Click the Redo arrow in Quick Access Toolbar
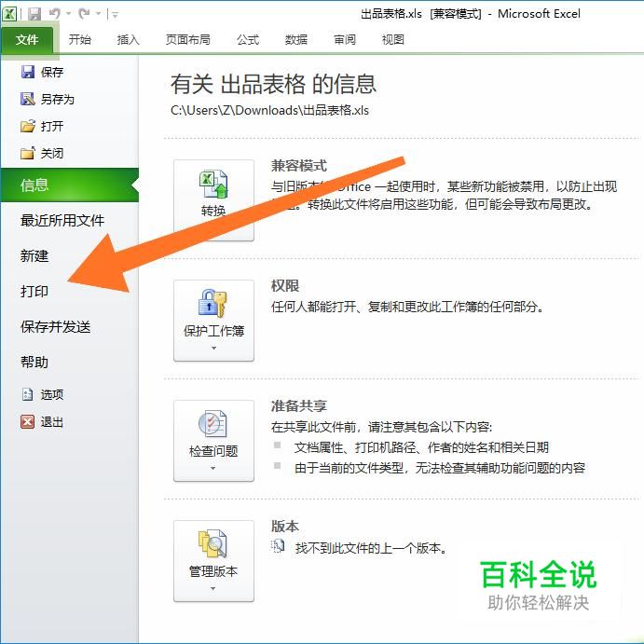Image resolution: width=644 pixels, height=644 pixels. [x=85, y=14]
